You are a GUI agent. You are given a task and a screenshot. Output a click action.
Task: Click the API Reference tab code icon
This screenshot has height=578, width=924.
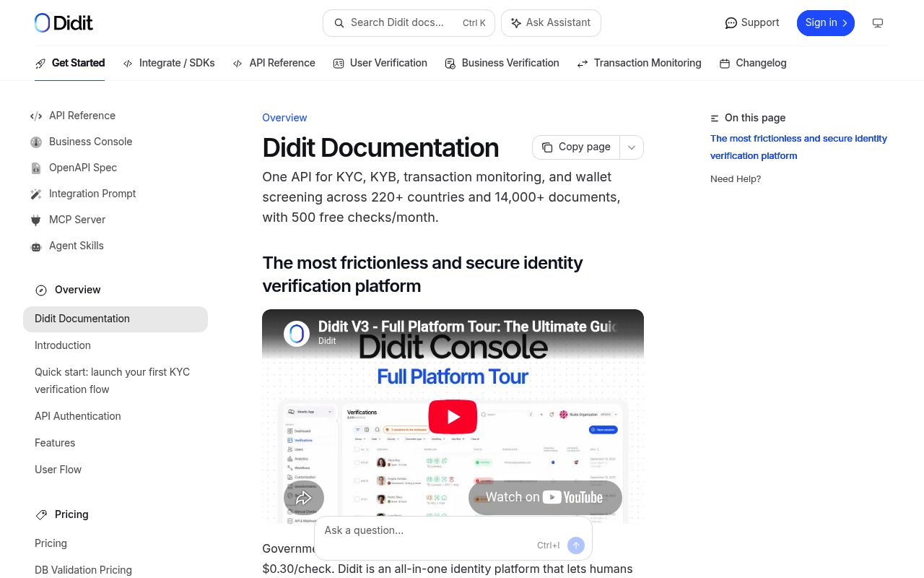click(237, 64)
